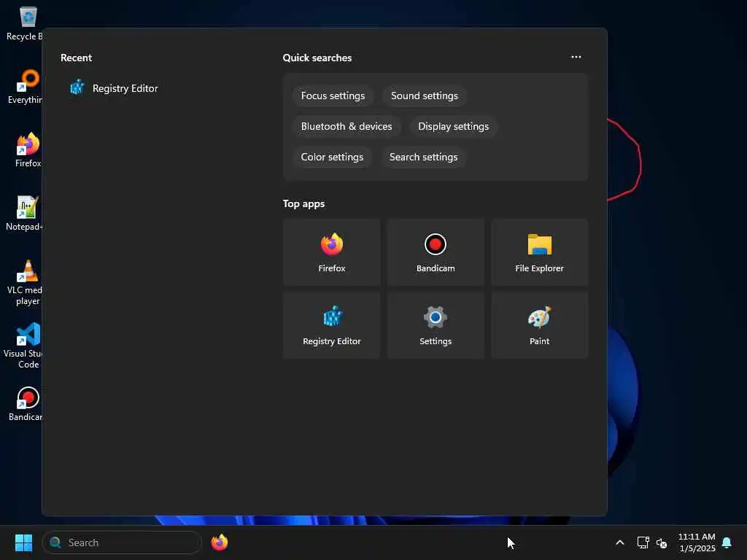The height and width of the screenshot is (560, 747).
Task: Open the clock showing 11:11 AM
Action: pos(697,542)
